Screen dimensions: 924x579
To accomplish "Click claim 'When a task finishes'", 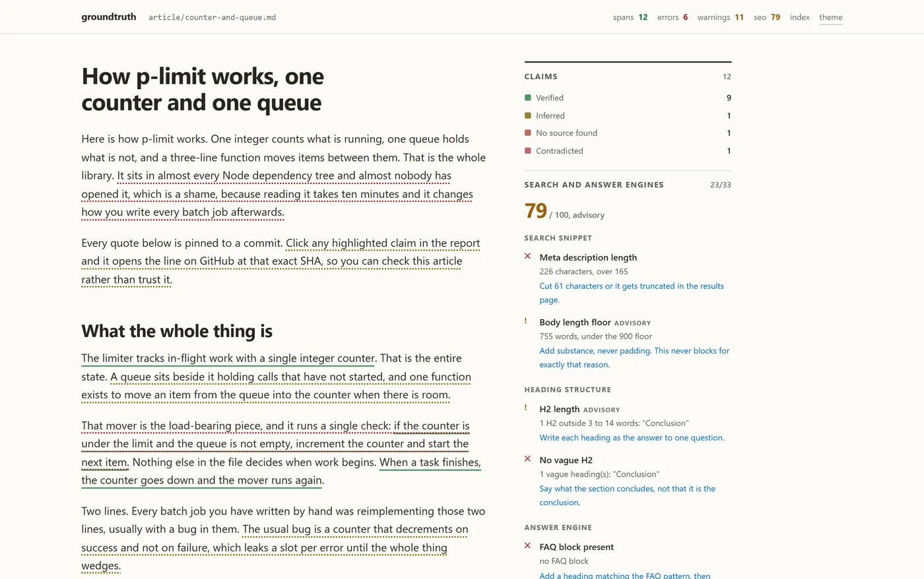I will point(281,471).
